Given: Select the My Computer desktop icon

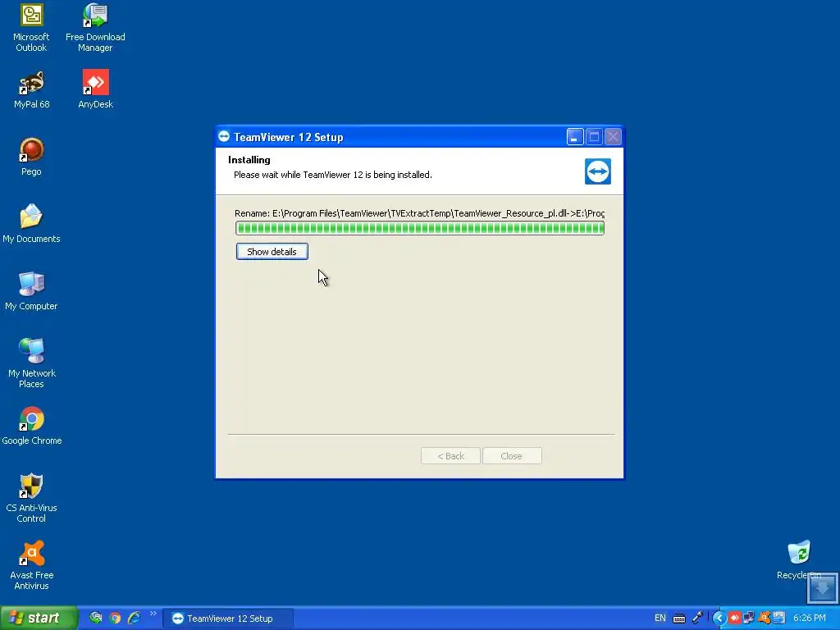Looking at the screenshot, I should [31, 291].
